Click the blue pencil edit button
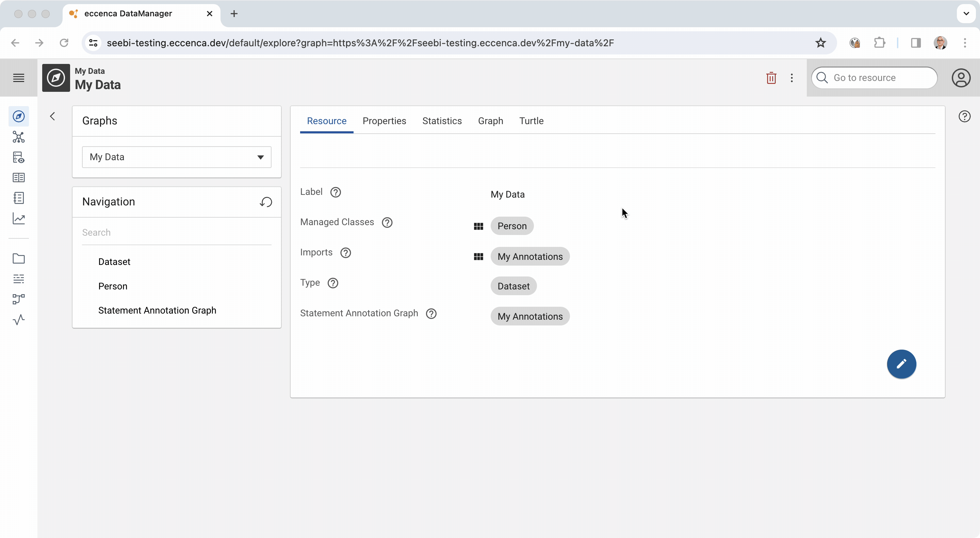 coord(901,364)
